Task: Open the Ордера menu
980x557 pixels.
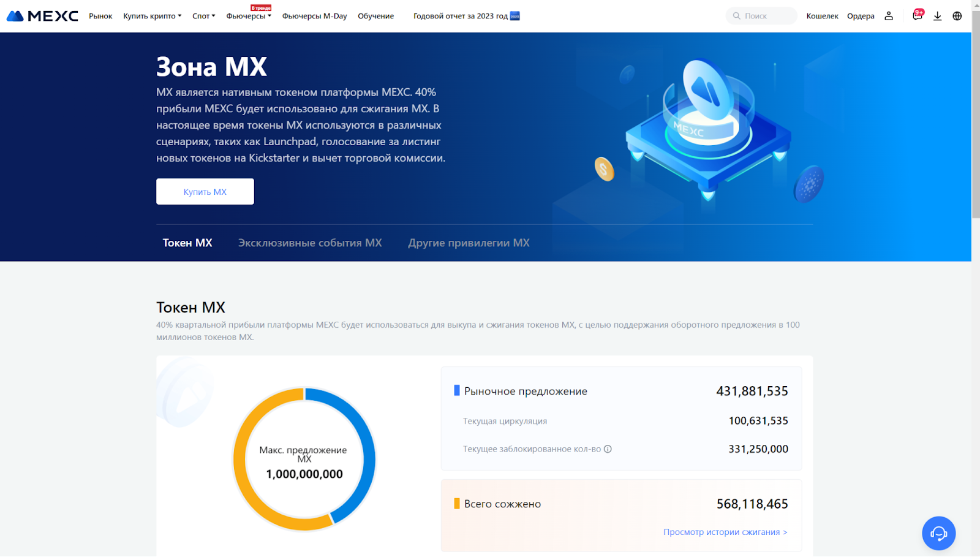Action: (x=861, y=16)
